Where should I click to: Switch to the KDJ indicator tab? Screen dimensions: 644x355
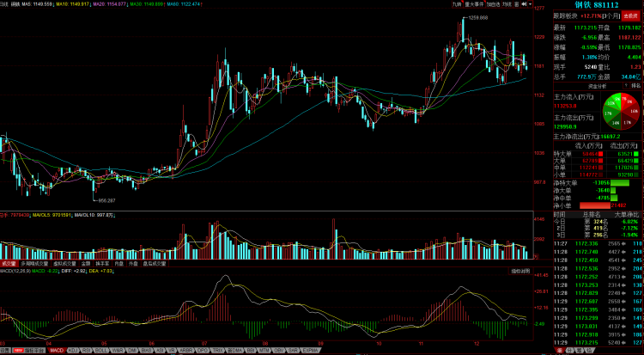[73, 351]
